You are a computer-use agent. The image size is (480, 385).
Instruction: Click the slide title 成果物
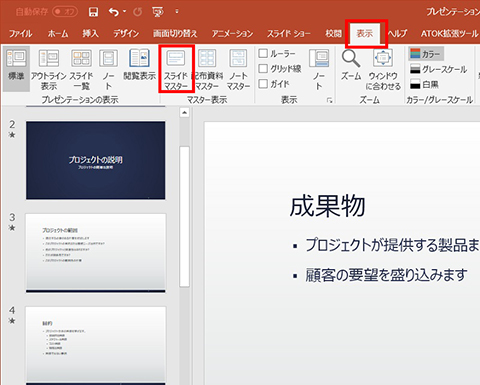(x=327, y=207)
